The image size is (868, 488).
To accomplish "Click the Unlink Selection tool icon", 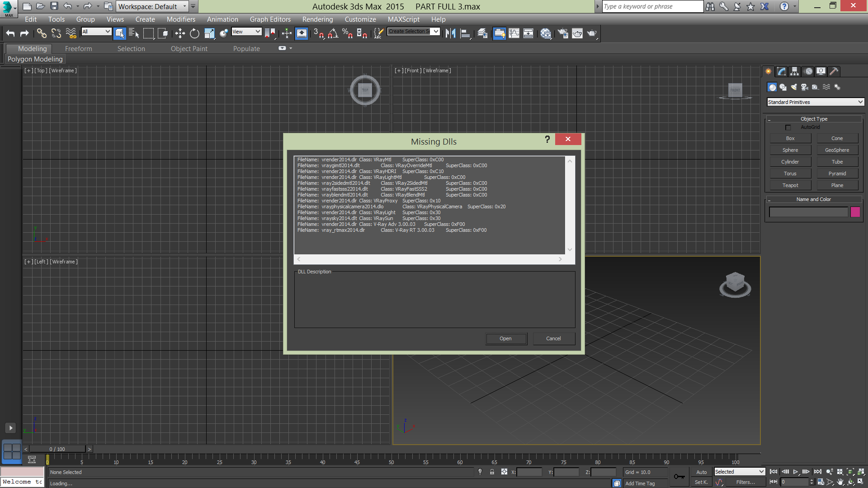I will point(56,33).
